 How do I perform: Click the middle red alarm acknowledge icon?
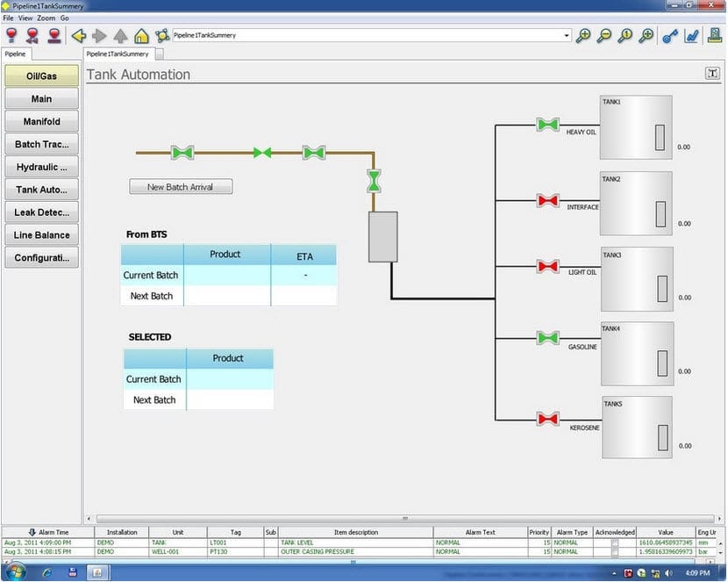tap(33, 35)
